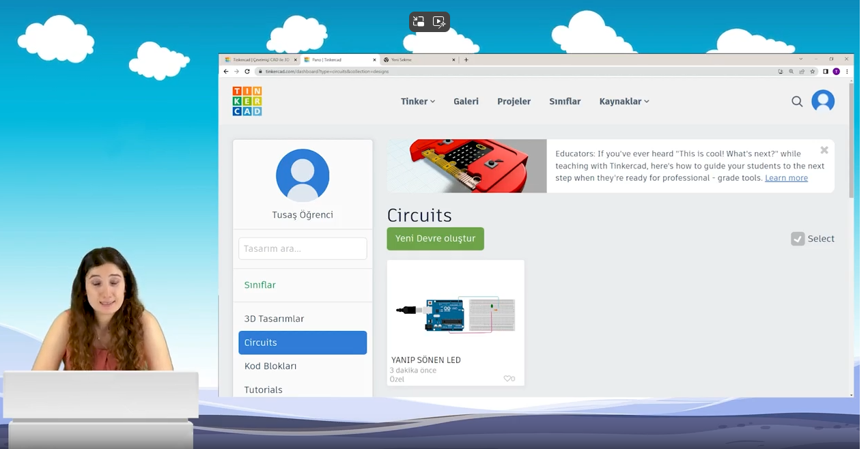Screen dimensions: 868x449
Task: Open the Learn more link
Action: 786,177
